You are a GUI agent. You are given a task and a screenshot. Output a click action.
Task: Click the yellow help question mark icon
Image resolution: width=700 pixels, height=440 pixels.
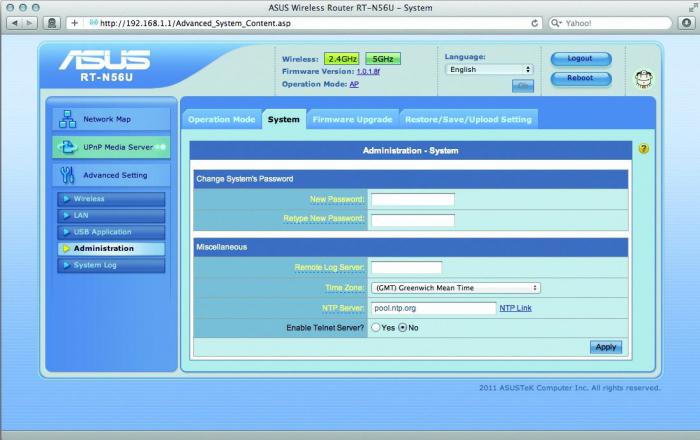pos(643,149)
